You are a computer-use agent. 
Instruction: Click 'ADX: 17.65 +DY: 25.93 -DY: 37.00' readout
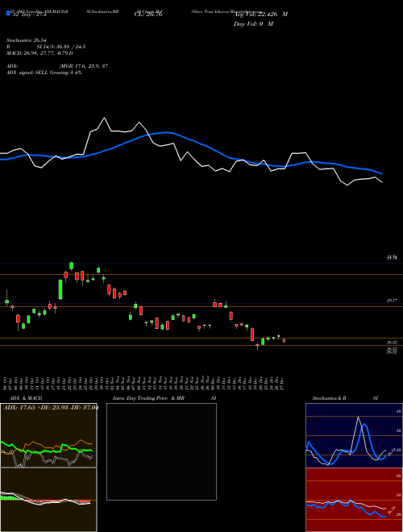tap(50, 407)
